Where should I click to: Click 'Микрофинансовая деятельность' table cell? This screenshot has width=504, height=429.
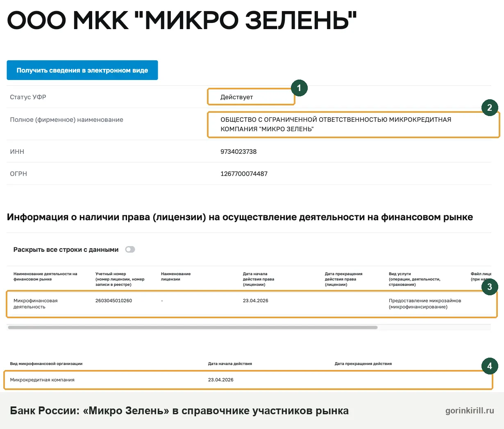(35, 303)
